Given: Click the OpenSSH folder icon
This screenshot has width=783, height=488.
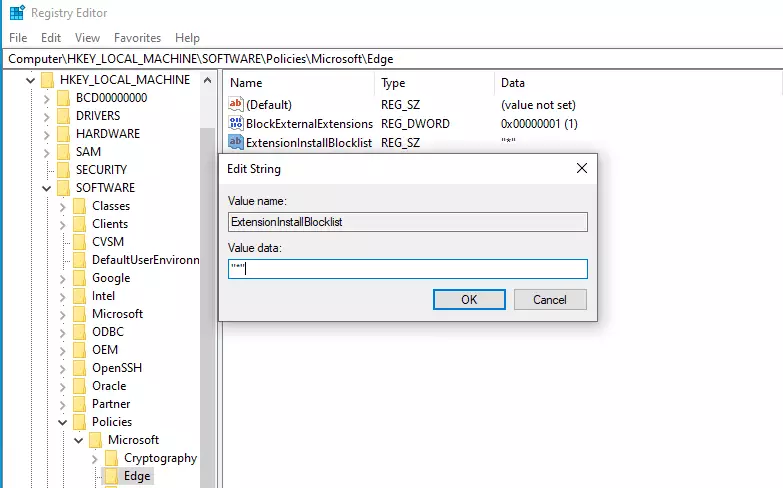Looking at the screenshot, I should 79,368.
